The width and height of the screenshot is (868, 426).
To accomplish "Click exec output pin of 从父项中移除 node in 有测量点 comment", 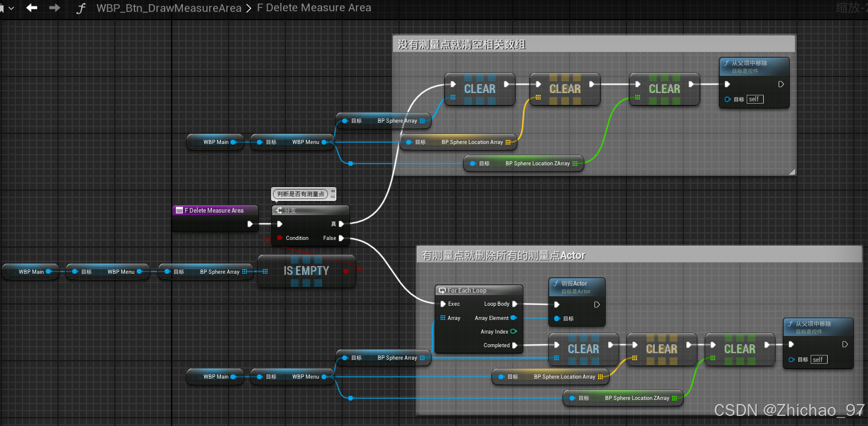I will click(x=845, y=344).
